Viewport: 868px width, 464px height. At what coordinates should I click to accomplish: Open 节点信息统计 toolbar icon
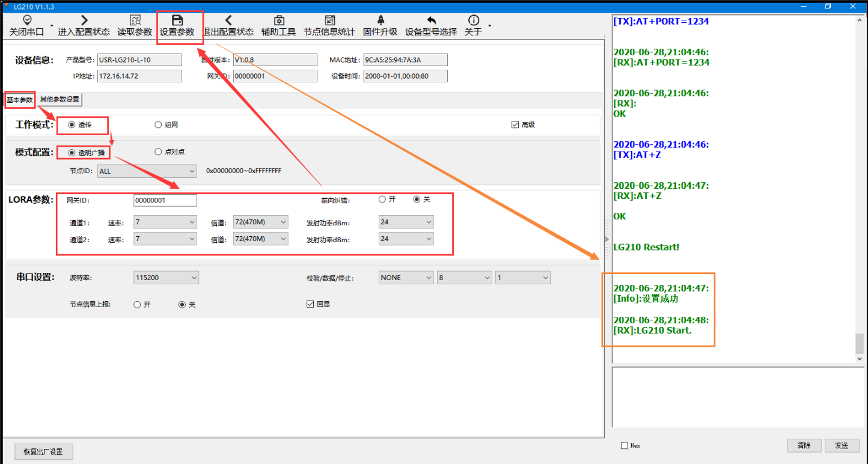[329, 20]
